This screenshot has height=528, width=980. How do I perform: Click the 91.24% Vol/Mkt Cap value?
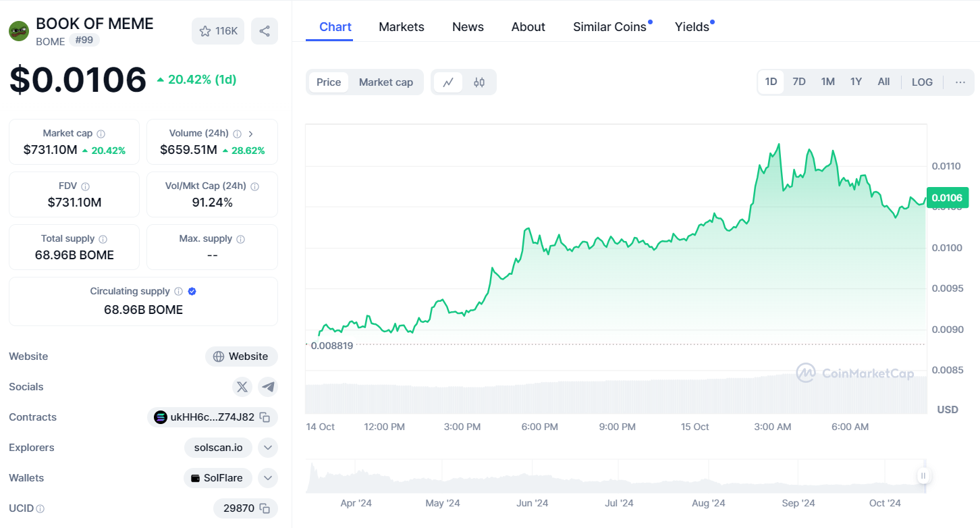pos(212,203)
